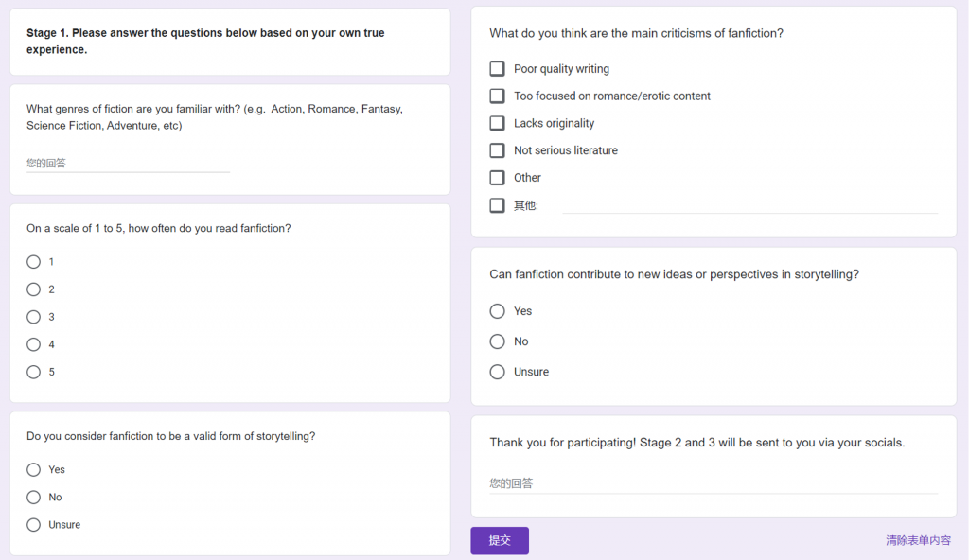Select rating 3 for reading frequency
This screenshot has width=969, height=560.
(x=33, y=317)
